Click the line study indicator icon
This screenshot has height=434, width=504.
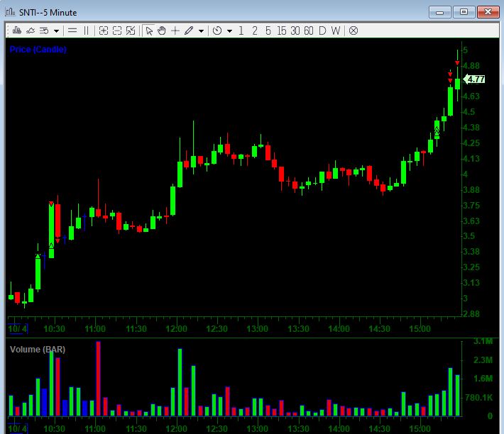(31, 30)
